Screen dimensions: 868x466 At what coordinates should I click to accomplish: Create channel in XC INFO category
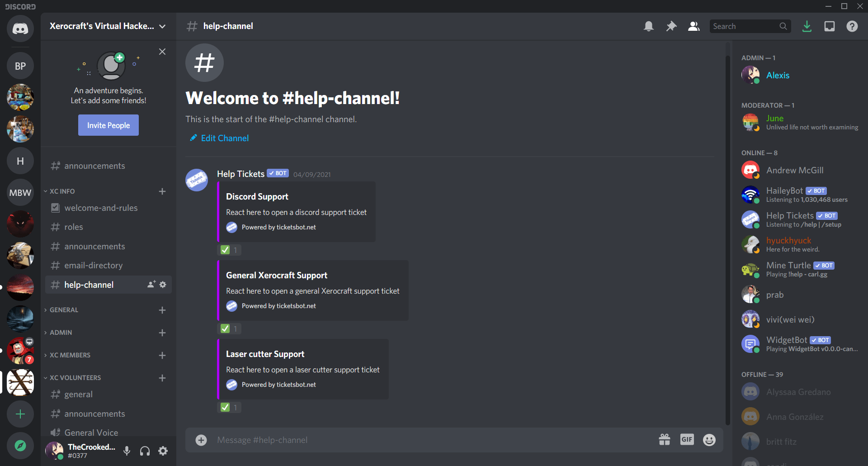tap(162, 191)
